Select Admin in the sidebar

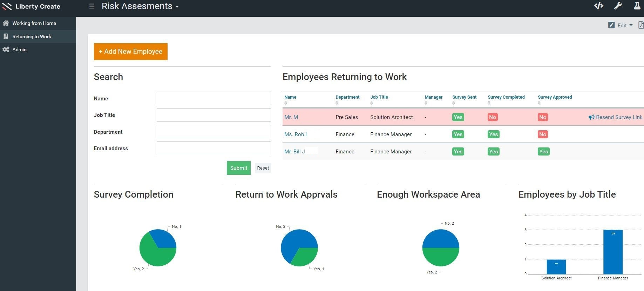(x=19, y=49)
